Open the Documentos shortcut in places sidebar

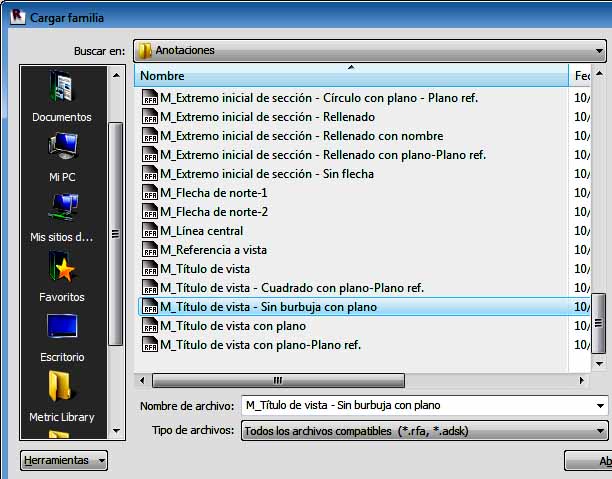(62, 96)
